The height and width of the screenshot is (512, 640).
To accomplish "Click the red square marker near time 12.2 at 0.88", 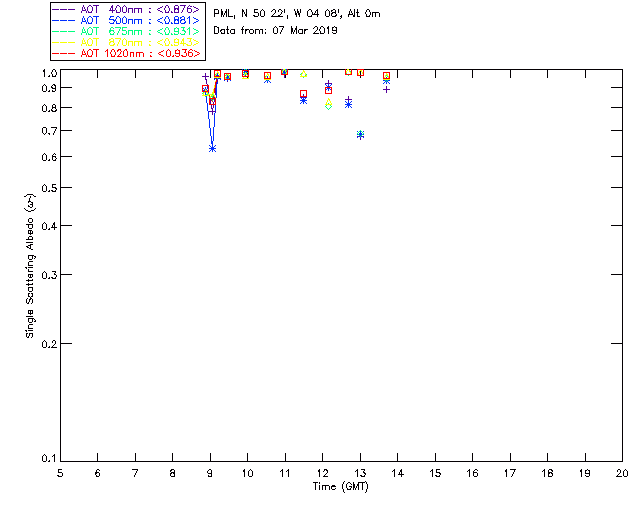I will pos(329,91).
